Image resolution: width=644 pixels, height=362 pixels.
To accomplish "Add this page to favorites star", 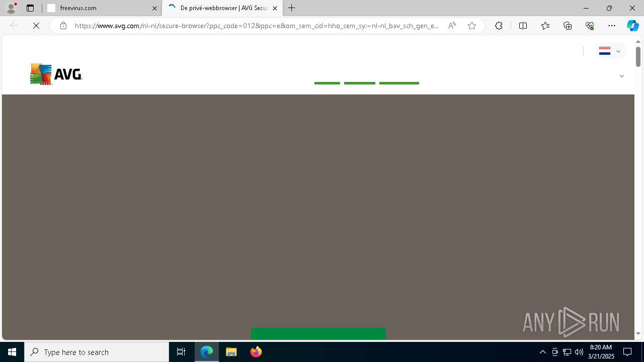I will [x=472, y=26].
